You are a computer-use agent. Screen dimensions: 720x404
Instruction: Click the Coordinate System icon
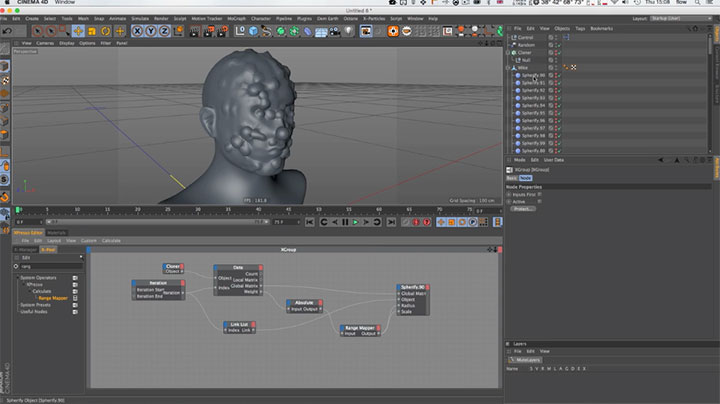pyautogui.click(x=178, y=31)
